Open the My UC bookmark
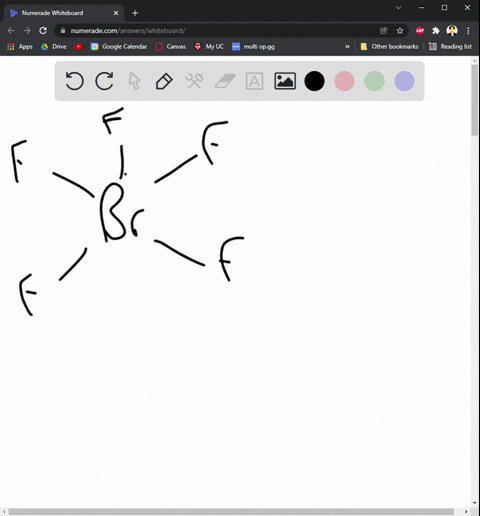480x516 pixels. pos(209,47)
